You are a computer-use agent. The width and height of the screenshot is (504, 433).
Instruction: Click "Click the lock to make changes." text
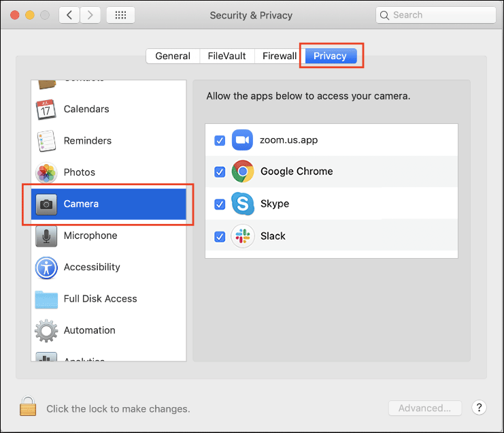click(x=118, y=408)
